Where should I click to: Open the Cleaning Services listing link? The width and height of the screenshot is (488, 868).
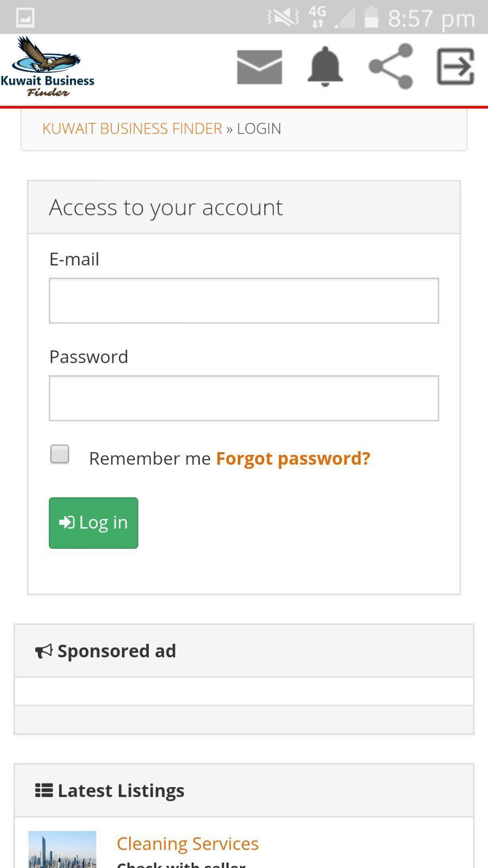(x=187, y=844)
